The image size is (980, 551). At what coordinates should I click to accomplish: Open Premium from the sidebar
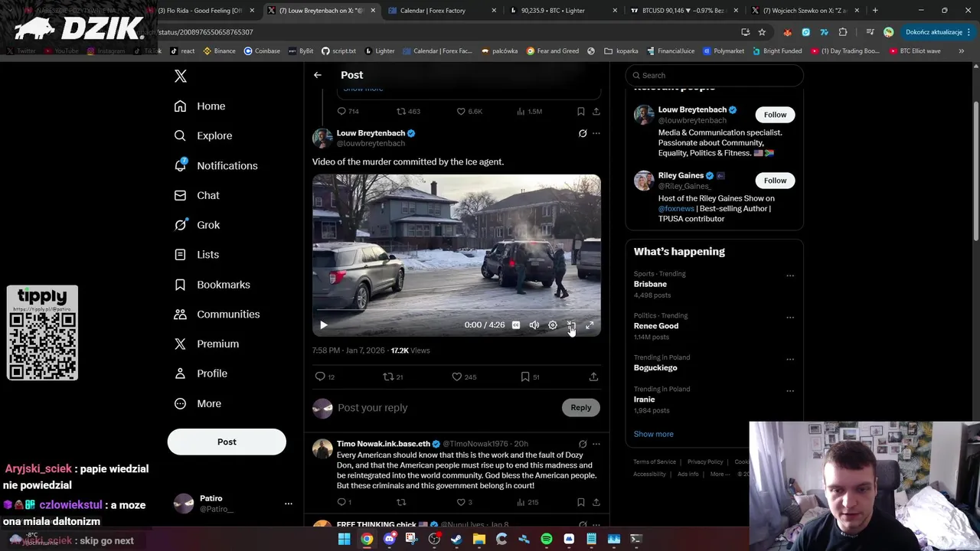(x=207, y=344)
